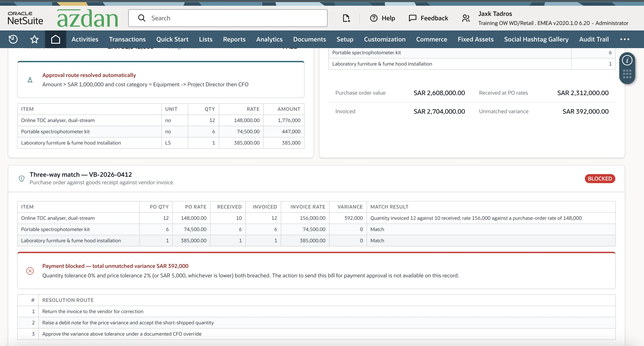The width and height of the screenshot is (644, 346).
Task: Click amount 1,776,000 in PO items table
Action: point(289,120)
